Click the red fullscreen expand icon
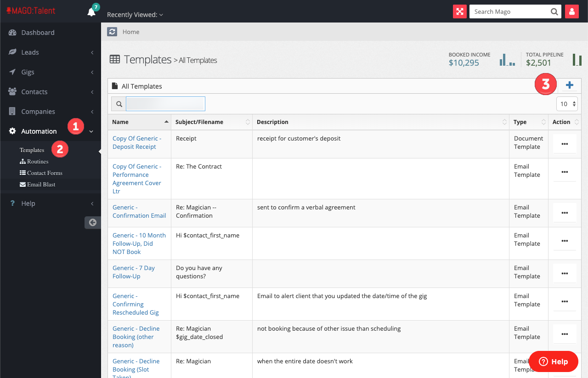The width and height of the screenshot is (588, 378). point(459,11)
